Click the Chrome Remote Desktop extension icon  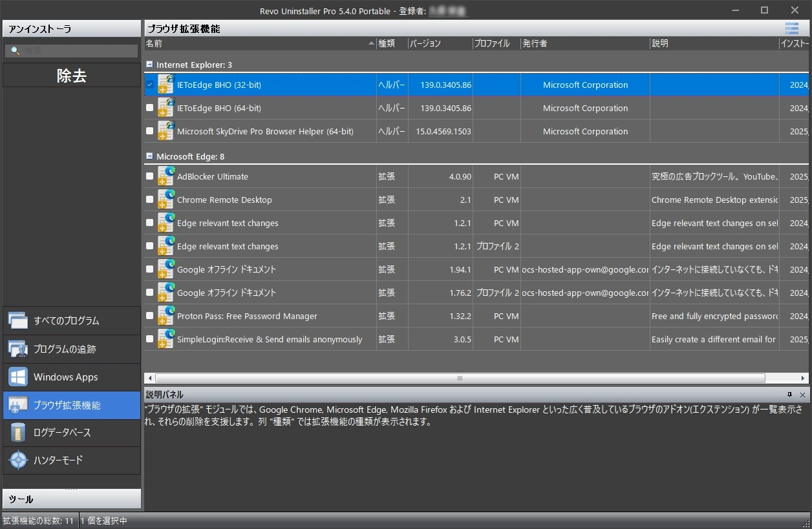coord(166,200)
